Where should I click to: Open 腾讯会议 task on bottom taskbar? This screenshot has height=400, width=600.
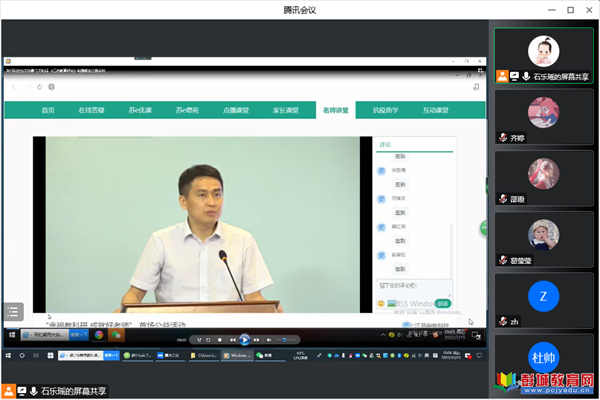[x=171, y=356]
